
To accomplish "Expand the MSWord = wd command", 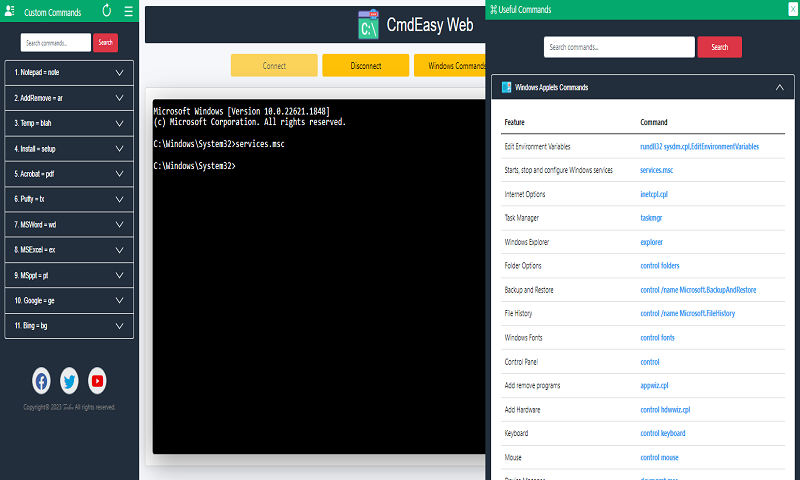I will click(69, 224).
